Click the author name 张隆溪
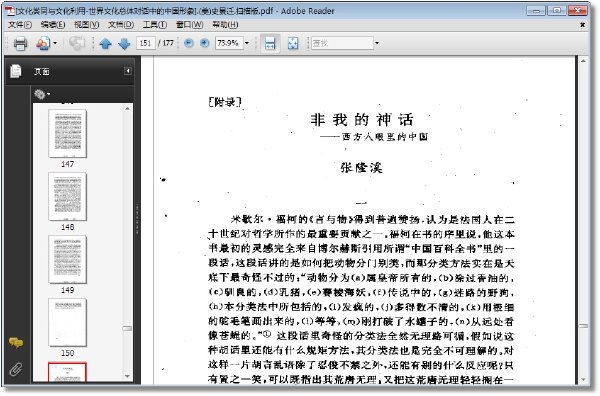The height and width of the screenshot is (396, 600). (x=362, y=168)
